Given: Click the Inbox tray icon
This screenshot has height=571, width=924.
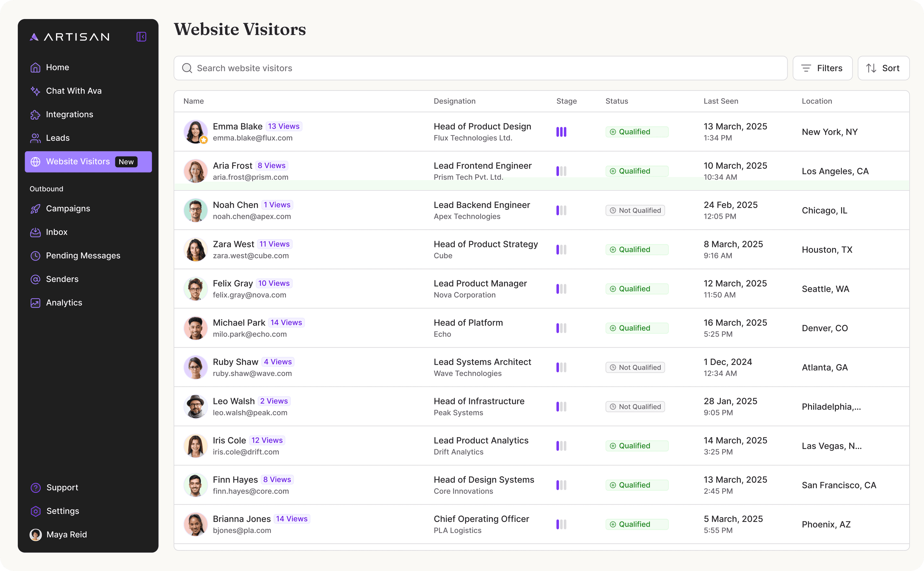Looking at the screenshot, I should (x=35, y=232).
